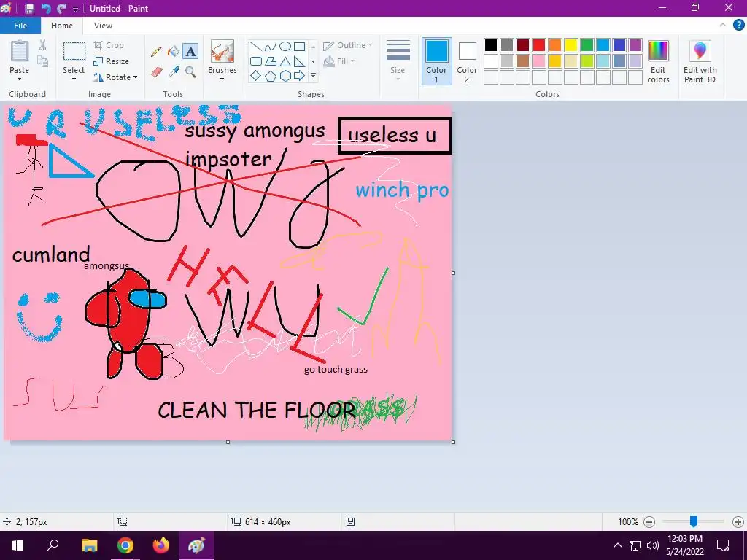Open the Select options dropdown arrow
747x560 pixels.
(74, 79)
